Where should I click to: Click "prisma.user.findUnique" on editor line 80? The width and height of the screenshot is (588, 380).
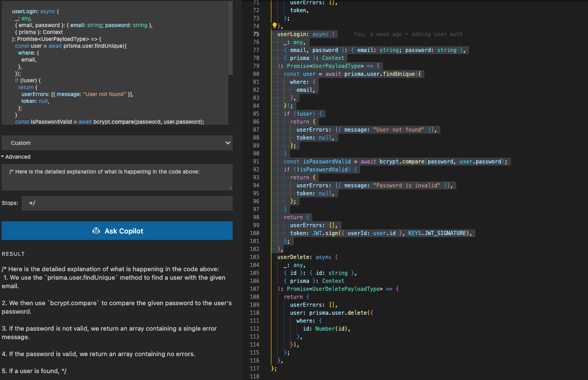pos(379,74)
